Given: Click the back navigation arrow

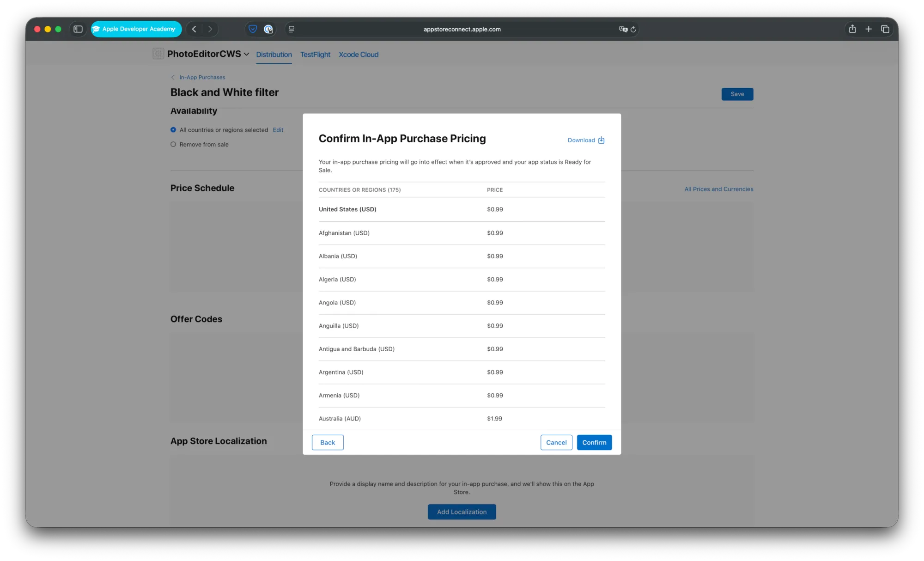Looking at the screenshot, I should coord(194,29).
